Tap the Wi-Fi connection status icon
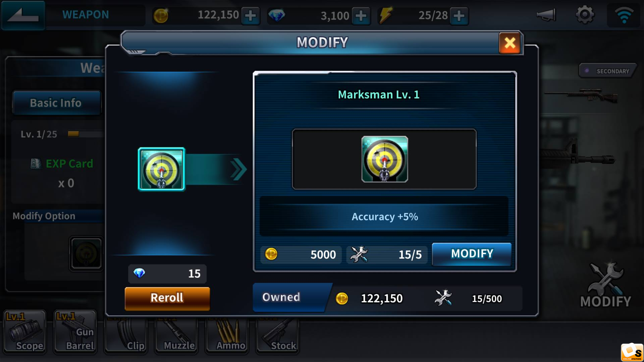 point(624,15)
